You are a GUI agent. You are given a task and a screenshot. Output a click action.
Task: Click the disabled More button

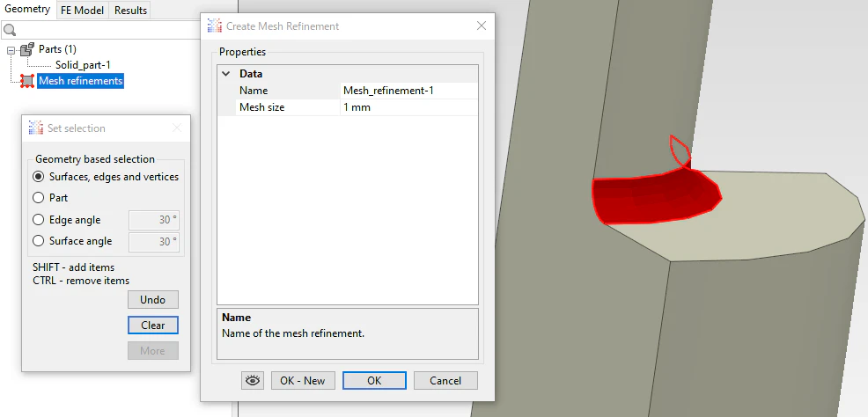pos(153,351)
